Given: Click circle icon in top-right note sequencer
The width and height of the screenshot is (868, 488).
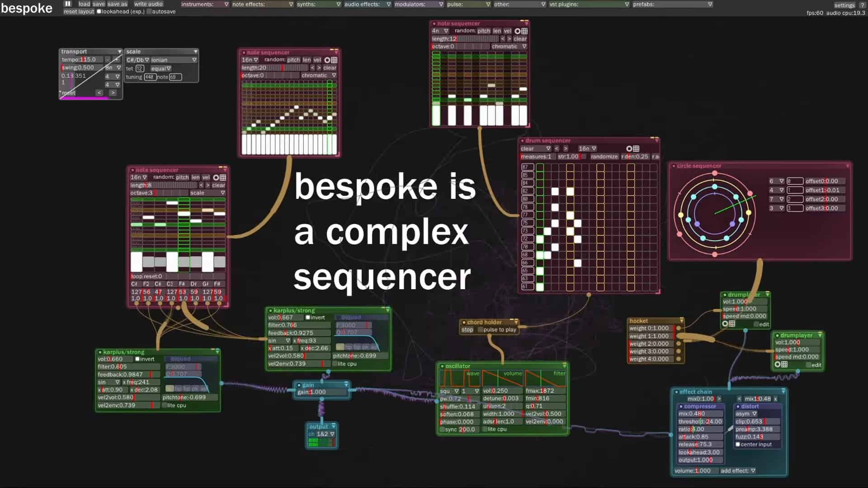Looking at the screenshot, I should point(518,31).
